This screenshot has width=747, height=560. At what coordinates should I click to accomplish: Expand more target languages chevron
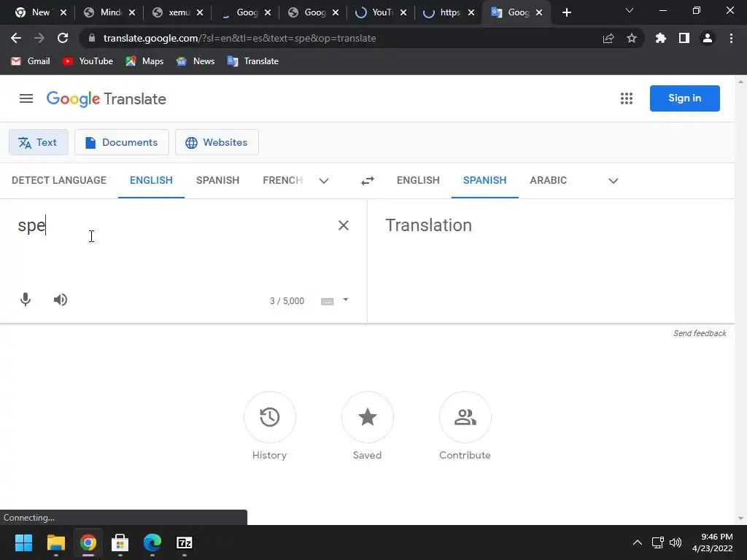(x=614, y=181)
